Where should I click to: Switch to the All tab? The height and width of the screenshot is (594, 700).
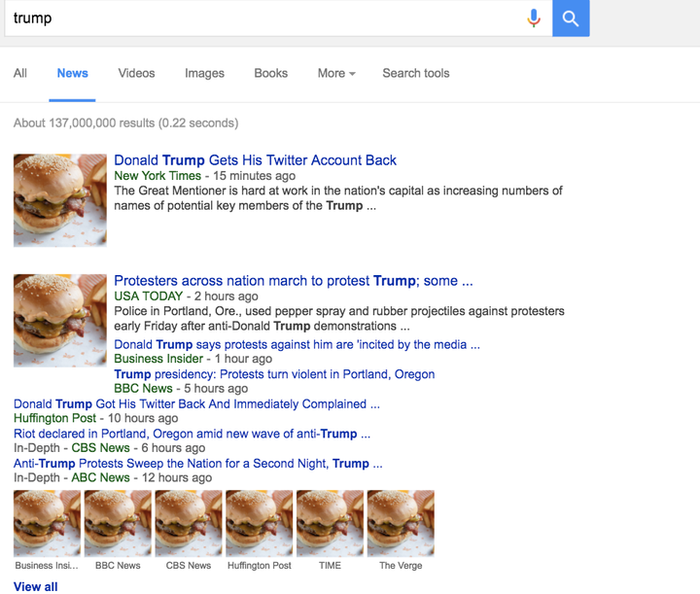point(20,73)
